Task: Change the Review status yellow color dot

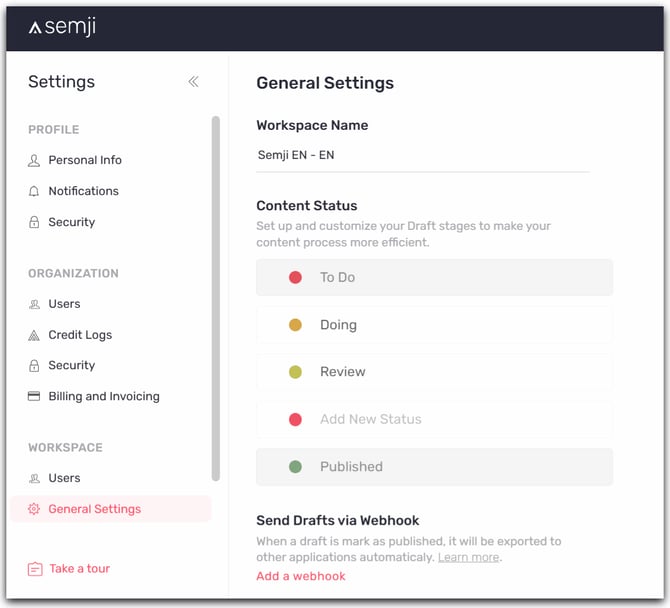Action: tap(295, 372)
